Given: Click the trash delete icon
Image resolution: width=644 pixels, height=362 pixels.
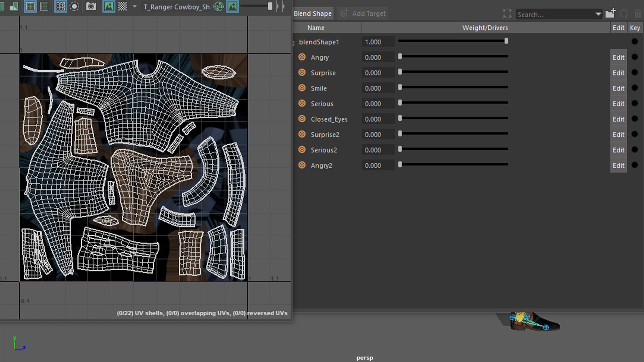Looking at the screenshot, I should pyautogui.click(x=637, y=14).
